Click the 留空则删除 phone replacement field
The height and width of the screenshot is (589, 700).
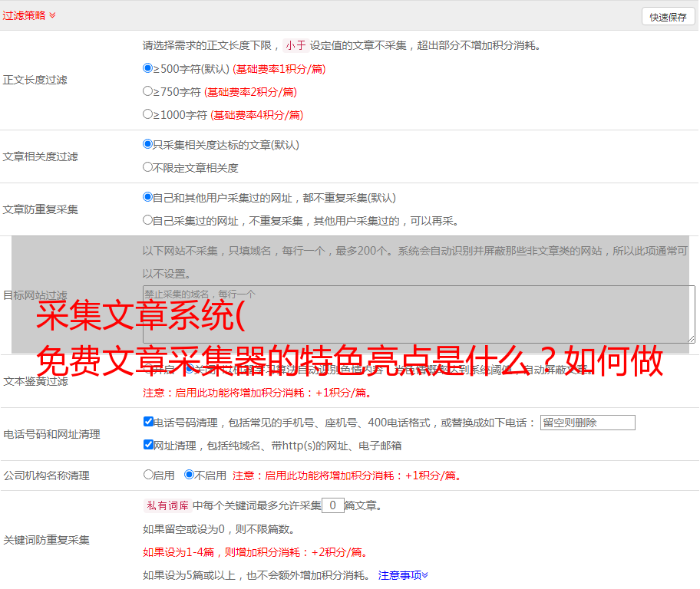pyautogui.click(x=587, y=423)
